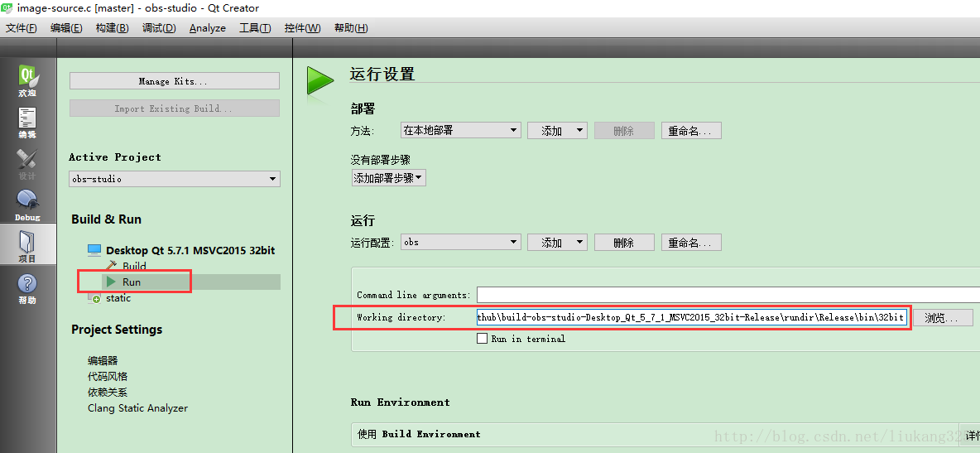Click the Manage Kits... button
Screen dimensions: 980x453
[175, 80]
